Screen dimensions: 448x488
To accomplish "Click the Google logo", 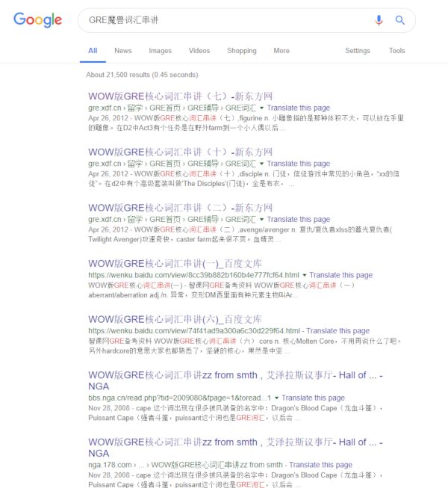I will tap(37, 20).
